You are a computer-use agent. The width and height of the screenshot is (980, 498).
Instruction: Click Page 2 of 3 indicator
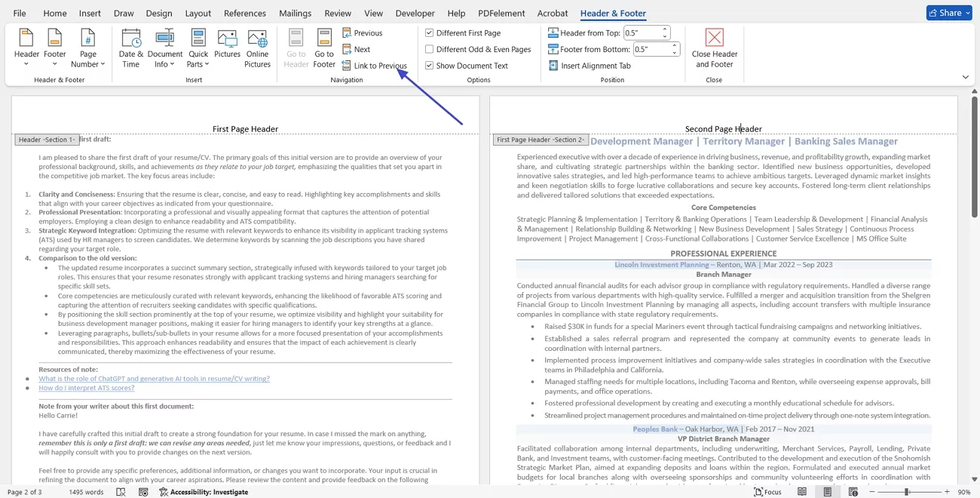click(25, 492)
